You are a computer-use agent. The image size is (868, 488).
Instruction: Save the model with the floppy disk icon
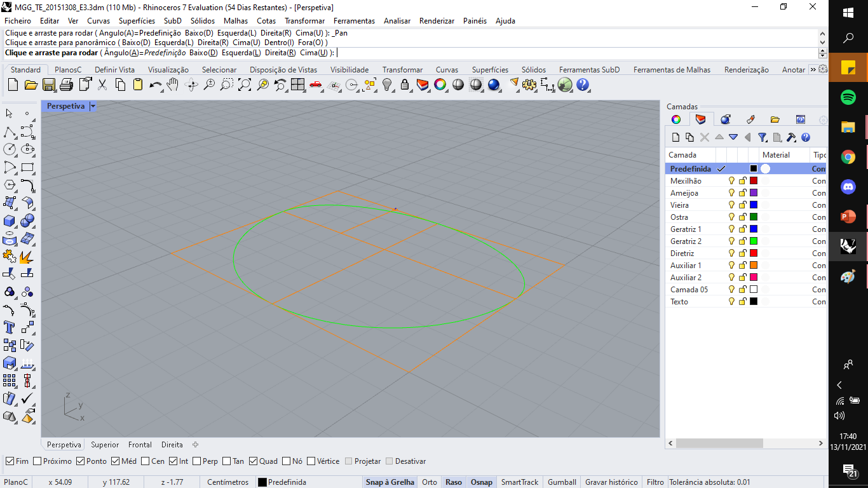(48, 85)
